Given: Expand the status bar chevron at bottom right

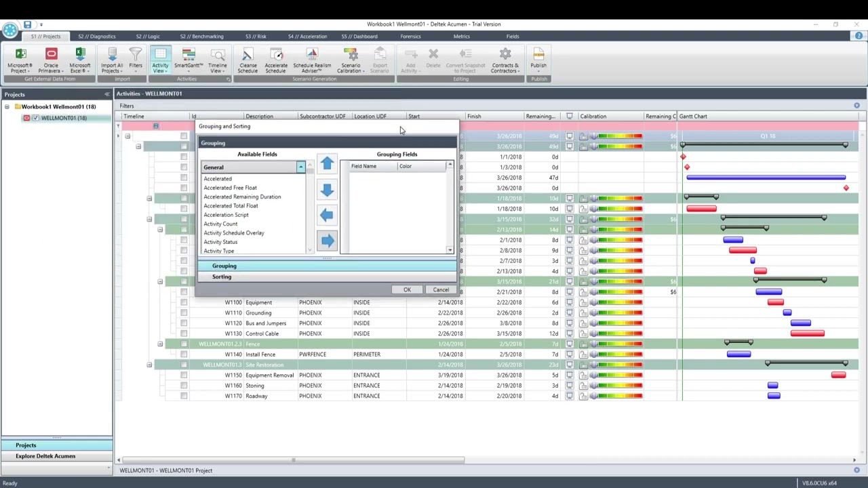Looking at the screenshot, I should coord(856,470).
